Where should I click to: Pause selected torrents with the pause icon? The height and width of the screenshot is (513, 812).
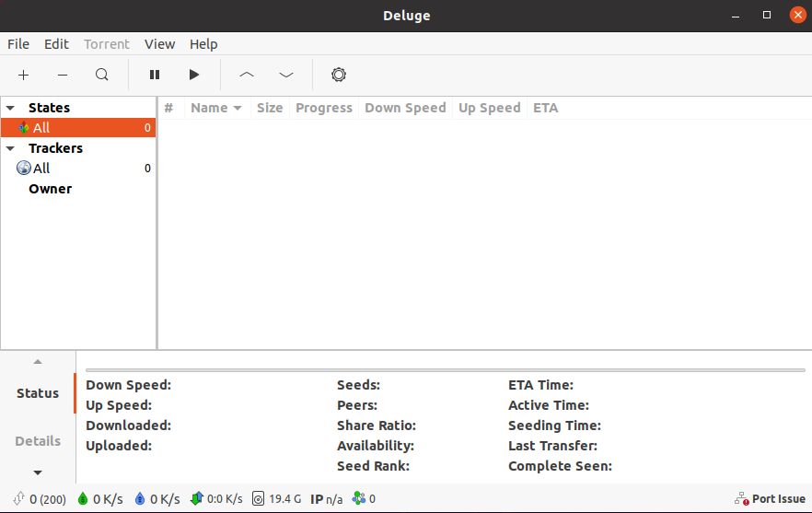pos(155,76)
